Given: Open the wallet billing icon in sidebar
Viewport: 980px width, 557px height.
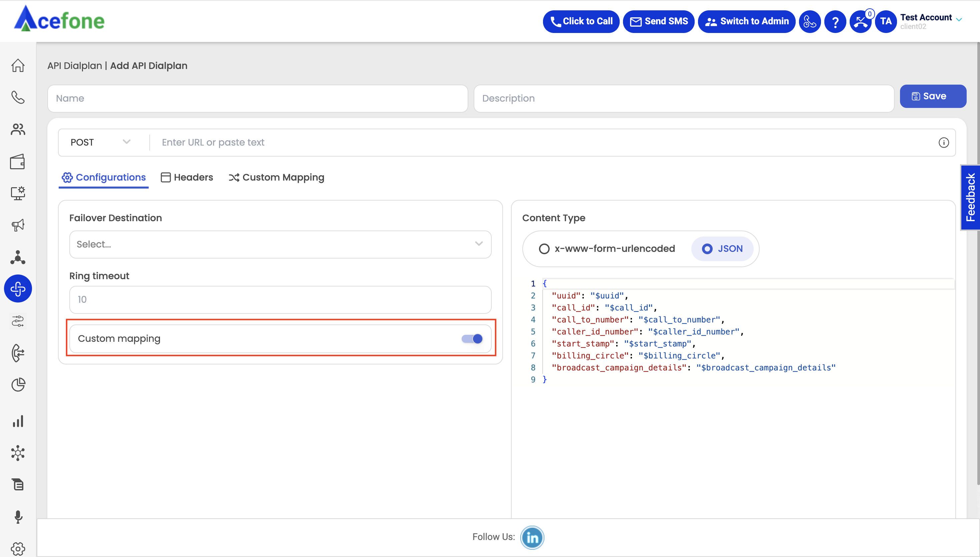Looking at the screenshot, I should (x=18, y=162).
